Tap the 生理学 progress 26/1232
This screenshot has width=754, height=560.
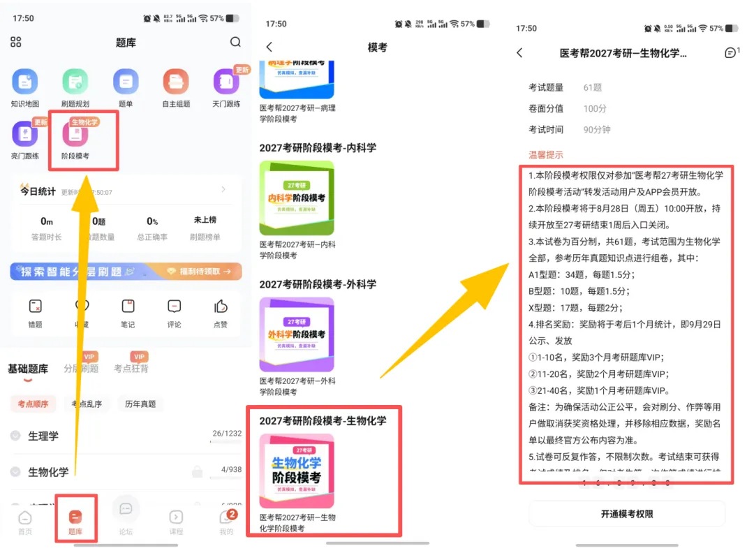click(227, 434)
